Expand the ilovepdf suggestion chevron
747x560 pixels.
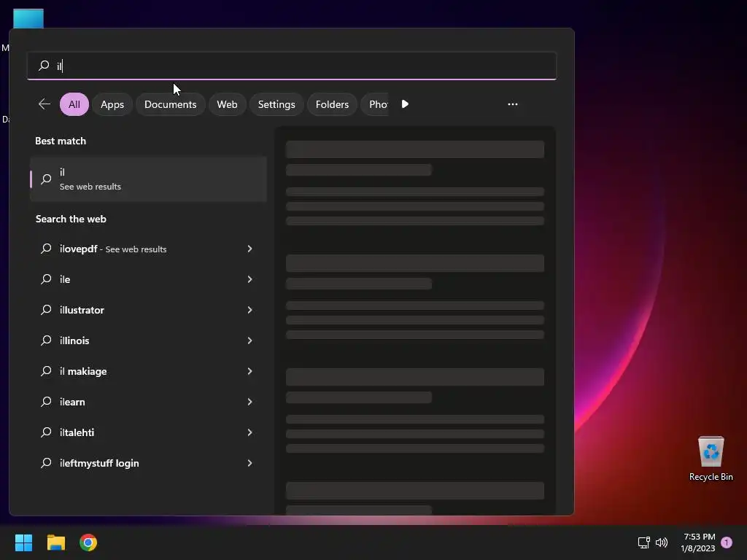point(249,249)
